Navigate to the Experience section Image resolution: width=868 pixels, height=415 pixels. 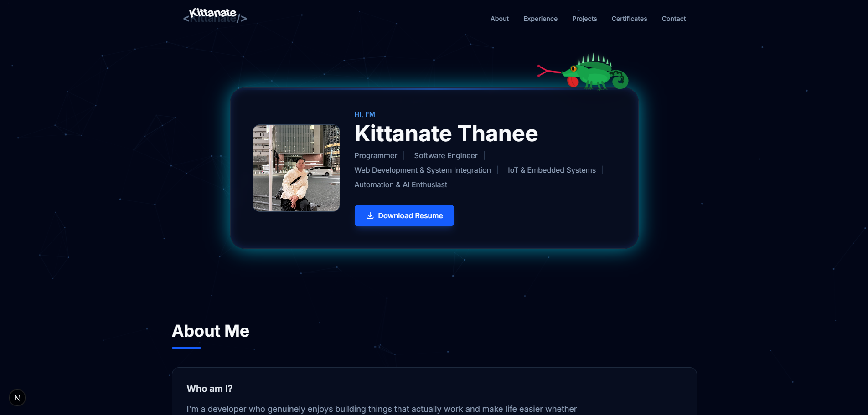click(540, 19)
